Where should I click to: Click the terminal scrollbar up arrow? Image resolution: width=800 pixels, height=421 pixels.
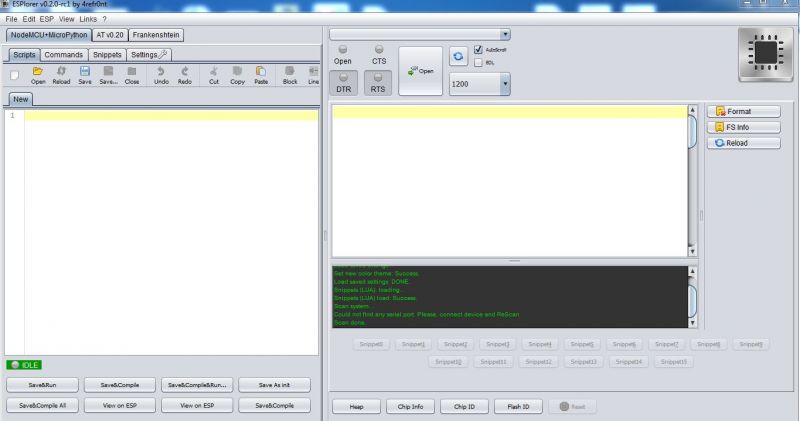[692, 110]
